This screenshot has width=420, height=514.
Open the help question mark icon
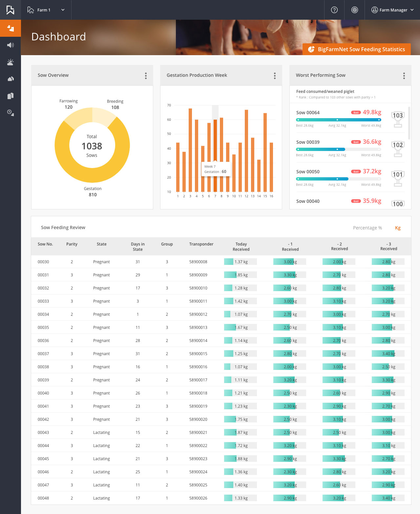point(334,10)
